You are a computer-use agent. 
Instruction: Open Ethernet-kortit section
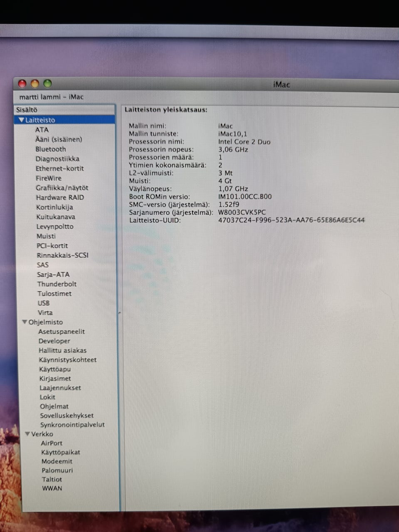(59, 168)
